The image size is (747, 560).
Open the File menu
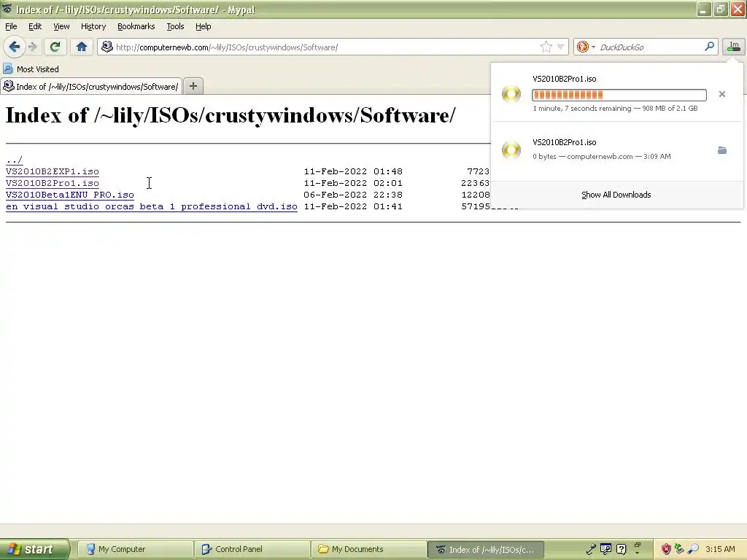point(11,26)
